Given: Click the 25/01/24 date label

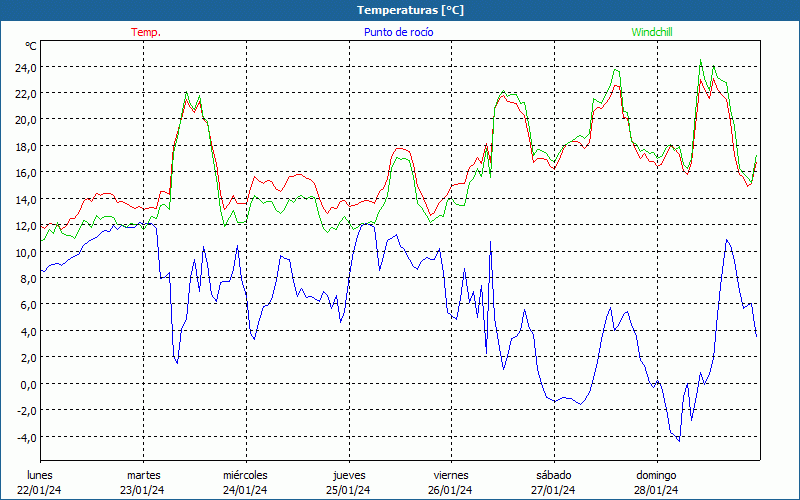Looking at the screenshot, I should point(348,490).
